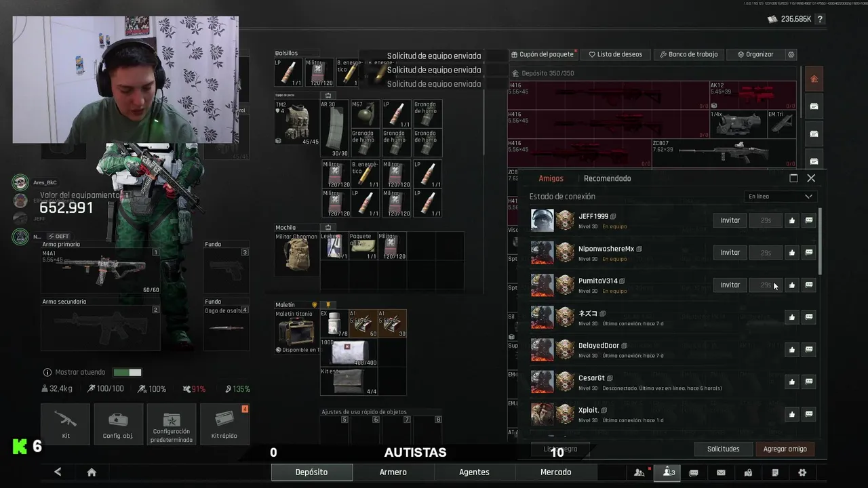
Task: Open Configuración predeterminada folder icon
Action: [172, 424]
